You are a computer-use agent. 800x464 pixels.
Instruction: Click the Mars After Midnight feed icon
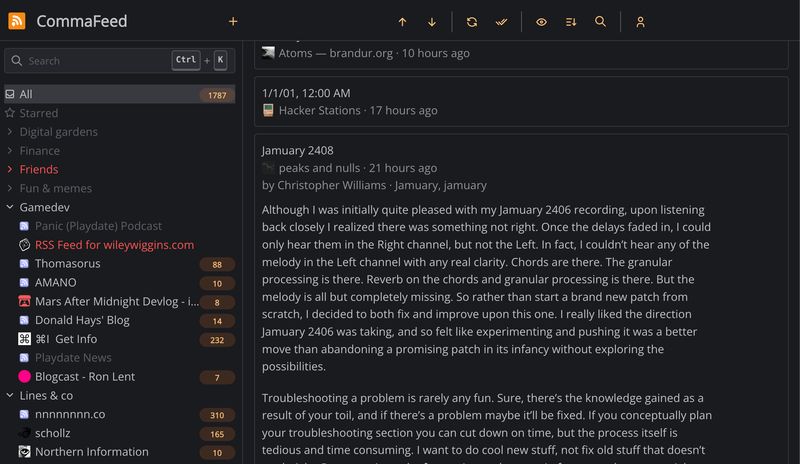point(24,301)
